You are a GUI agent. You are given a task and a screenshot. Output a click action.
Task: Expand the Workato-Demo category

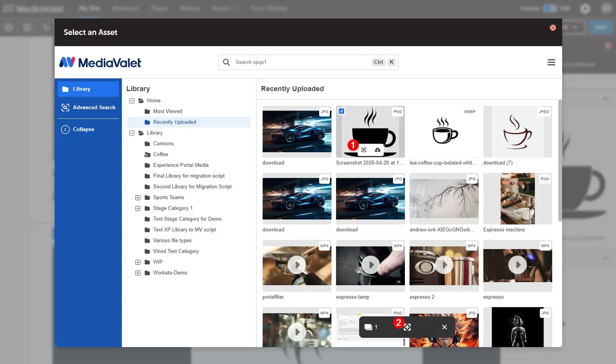(x=138, y=273)
